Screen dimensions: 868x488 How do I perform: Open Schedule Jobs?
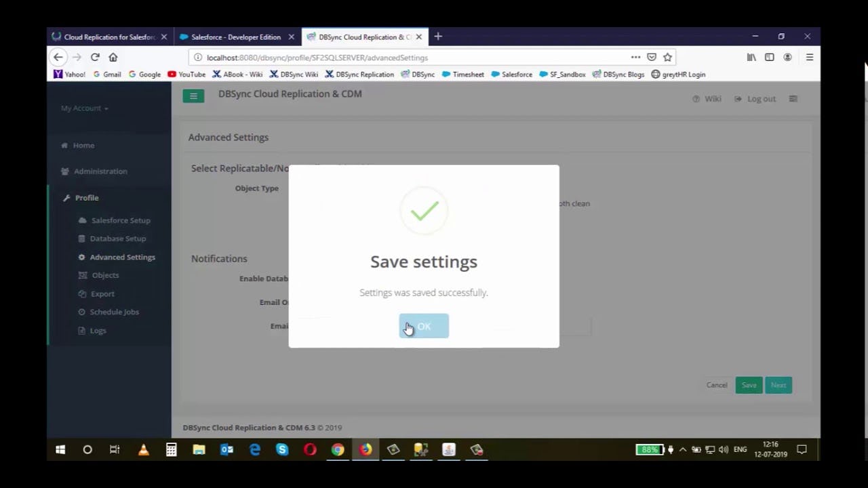(114, 312)
